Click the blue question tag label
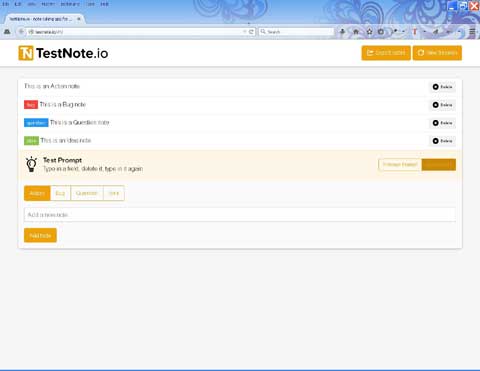 pyautogui.click(x=36, y=123)
